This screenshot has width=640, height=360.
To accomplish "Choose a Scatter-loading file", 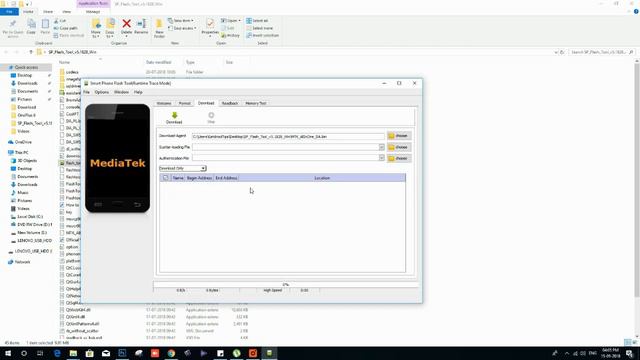I will click(x=399, y=147).
